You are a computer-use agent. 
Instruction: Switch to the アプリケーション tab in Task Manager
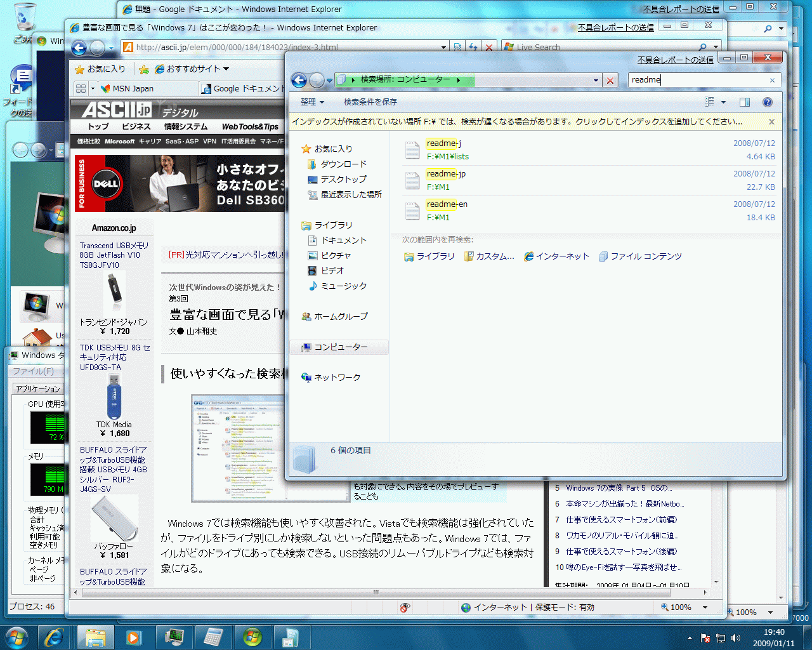pyautogui.click(x=38, y=389)
